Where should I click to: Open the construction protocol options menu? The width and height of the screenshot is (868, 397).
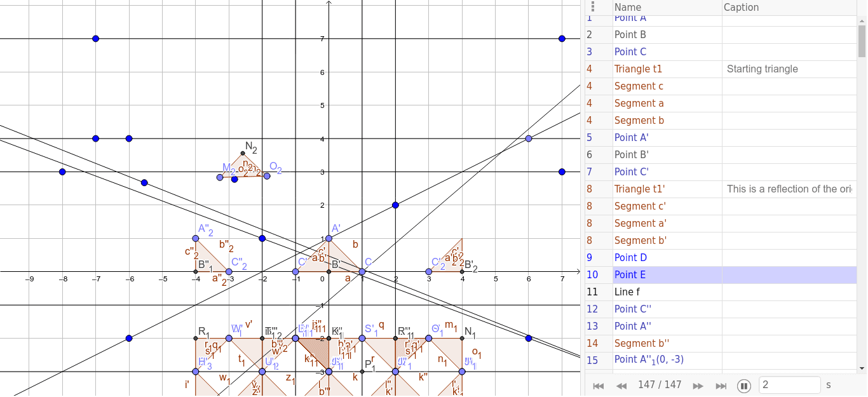tap(593, 6)
